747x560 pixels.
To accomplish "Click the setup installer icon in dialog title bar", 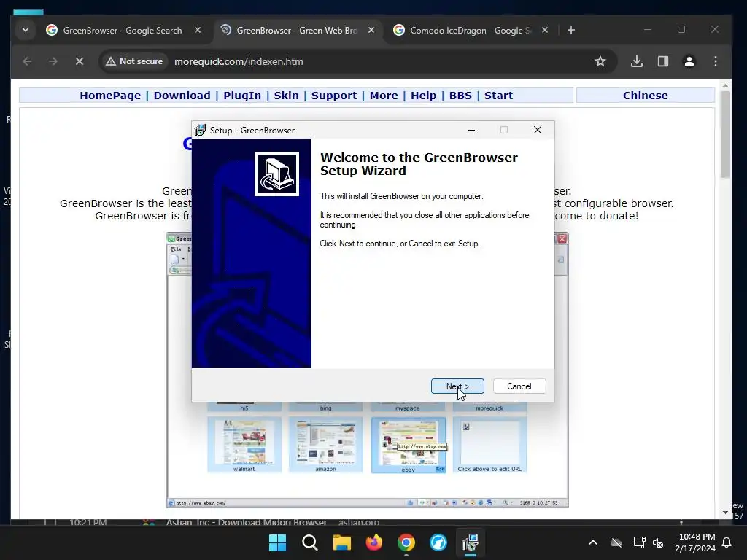I will click(x=200, y=130).
